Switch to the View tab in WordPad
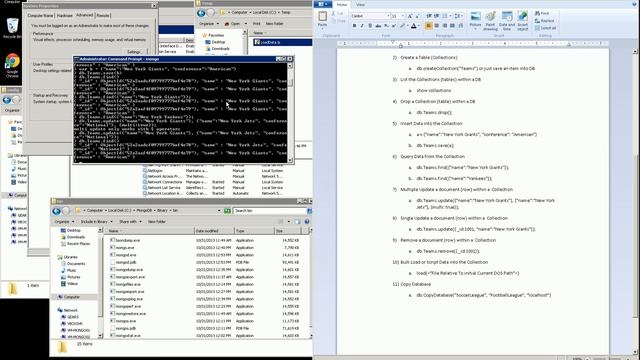The width and height of the screenshot is (640, 360). 360,4
